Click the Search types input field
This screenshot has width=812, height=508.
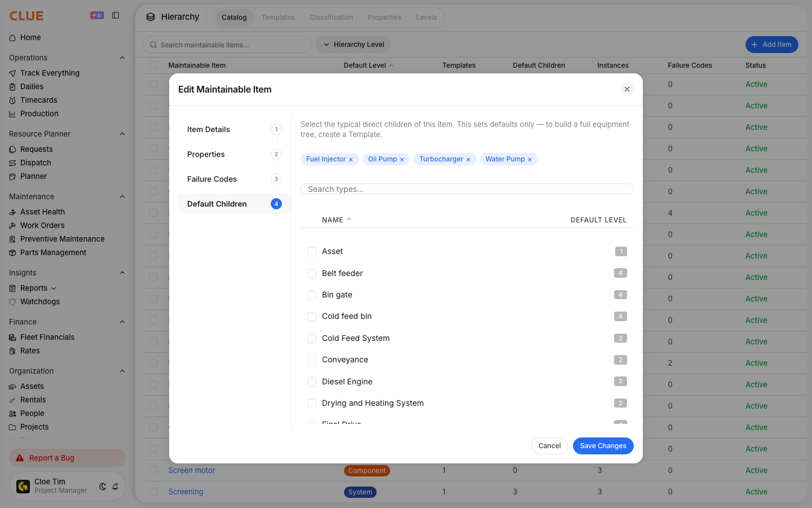467,189
